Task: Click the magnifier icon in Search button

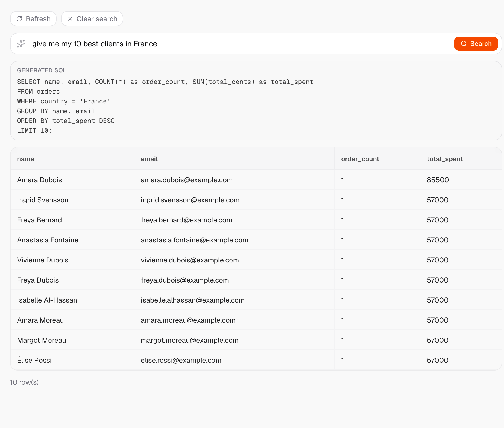Action: click(x=464, y=44)
